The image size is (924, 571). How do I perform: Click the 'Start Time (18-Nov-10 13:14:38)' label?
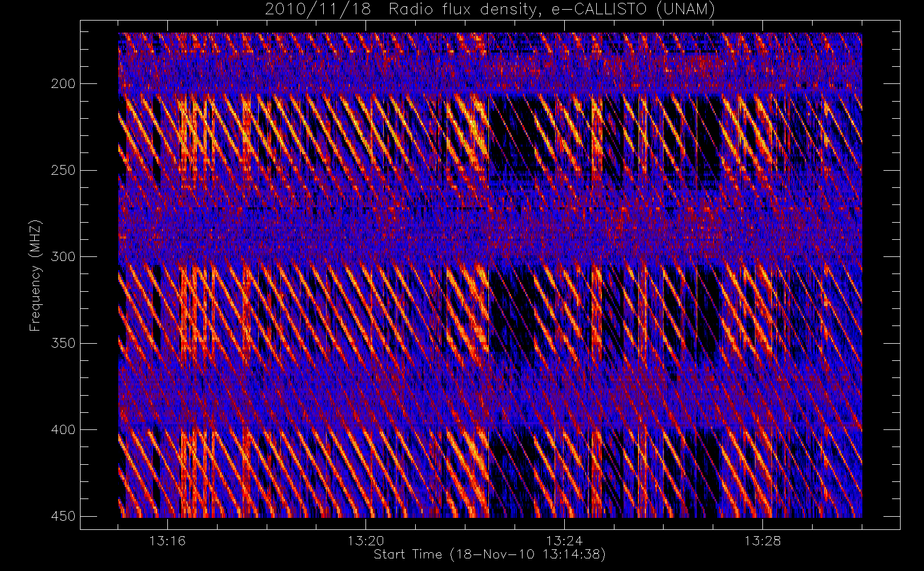point(489,554)
